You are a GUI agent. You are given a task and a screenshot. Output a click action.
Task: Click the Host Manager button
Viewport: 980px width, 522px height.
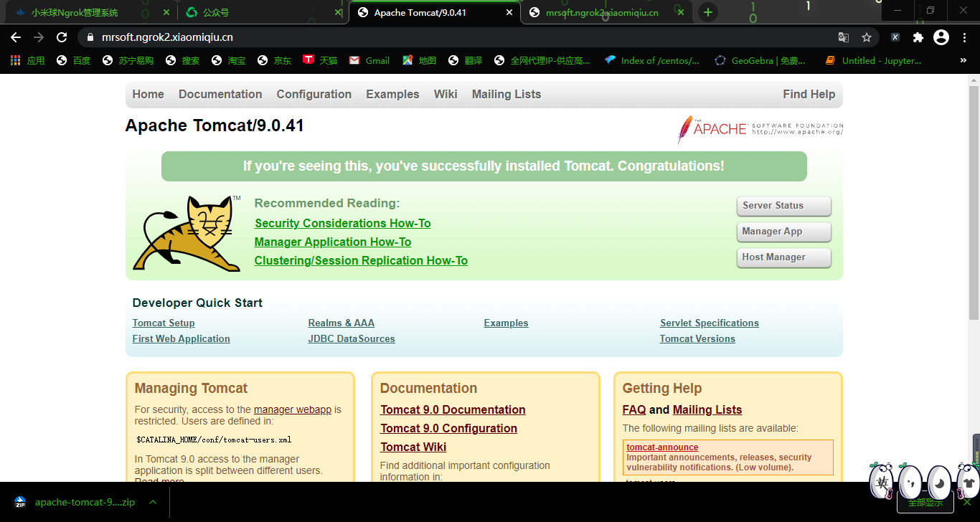click(783, 257)
